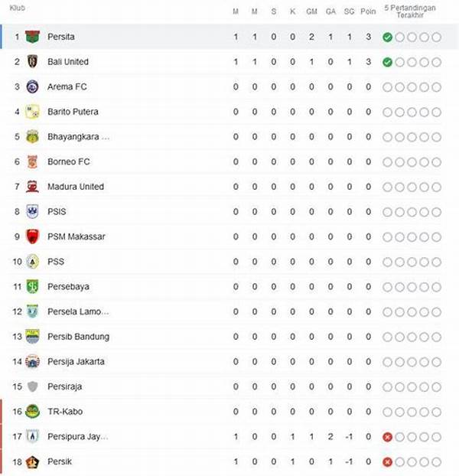Click the Persik club logo

coord(32,461)
